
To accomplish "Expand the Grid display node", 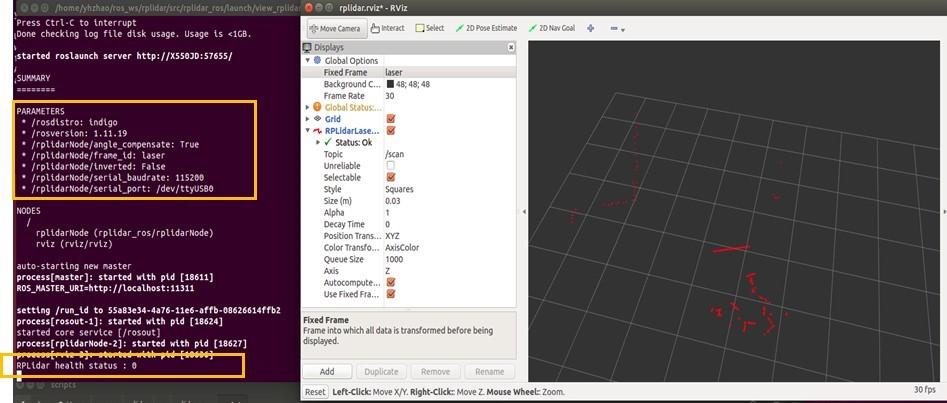I will click(307, 119).
